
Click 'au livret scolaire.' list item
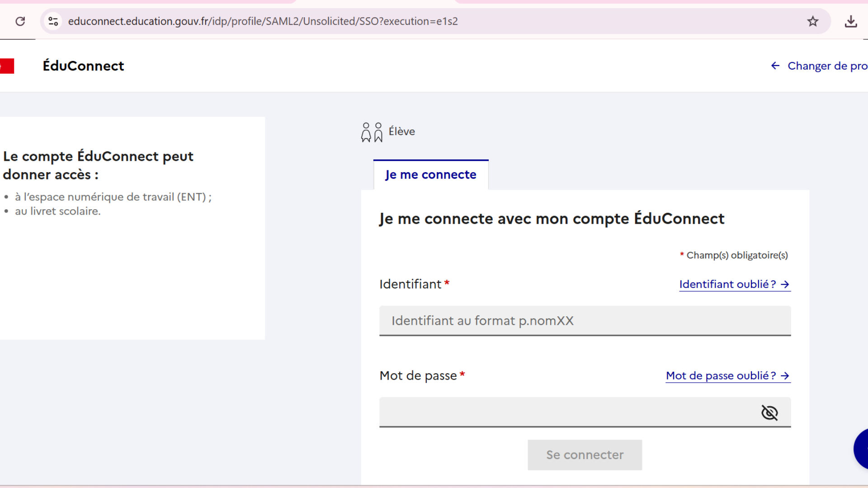(x=58, y=211)
